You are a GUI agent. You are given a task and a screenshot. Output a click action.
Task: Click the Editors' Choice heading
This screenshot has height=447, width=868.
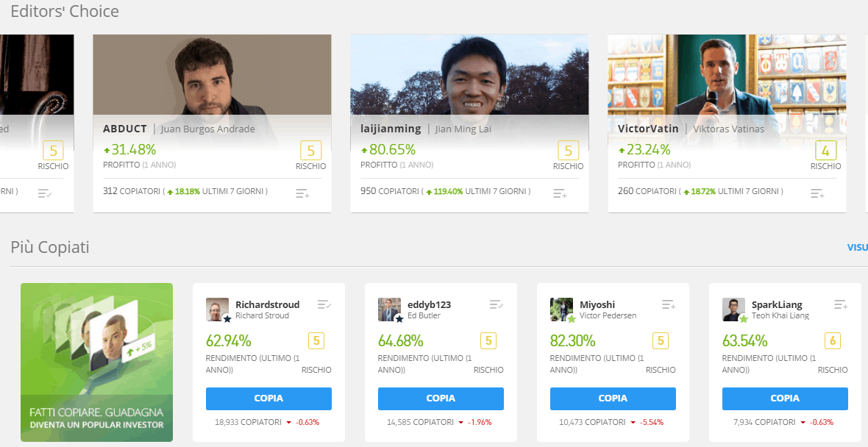pos(65,12)
